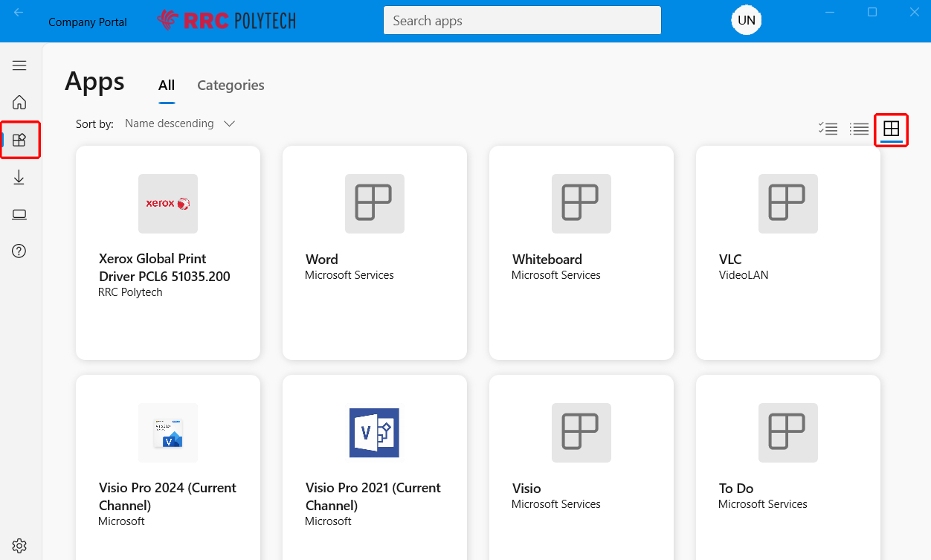This screenshot has height=560, width=931.
Task: Open the UN user account menu
Action: [x=746, y=20]
